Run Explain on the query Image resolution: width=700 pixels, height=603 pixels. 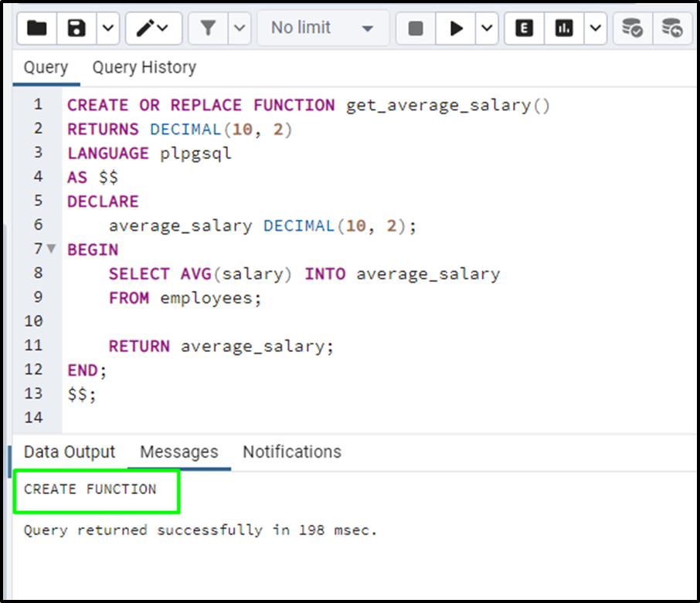pos(522,28)
